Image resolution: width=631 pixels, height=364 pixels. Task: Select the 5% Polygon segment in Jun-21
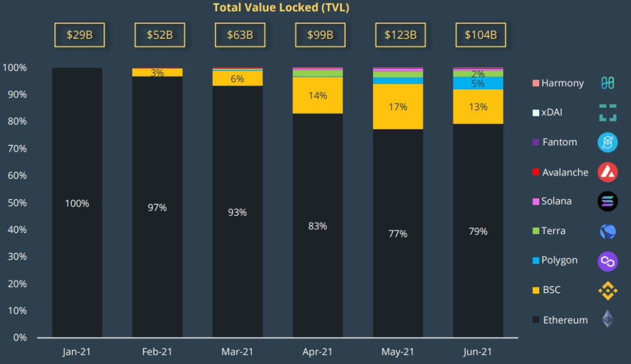[x=478, y=83]
